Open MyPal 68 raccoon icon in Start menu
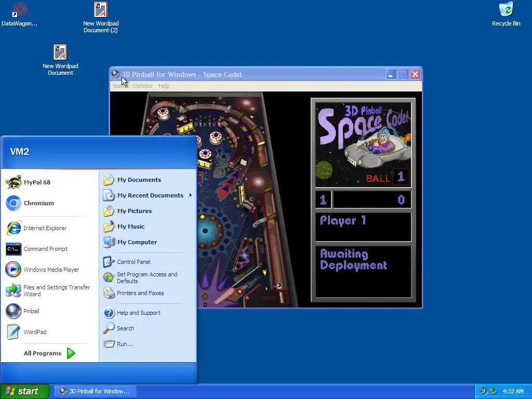This screenshot has height=399, width=532. pos(14,182)
